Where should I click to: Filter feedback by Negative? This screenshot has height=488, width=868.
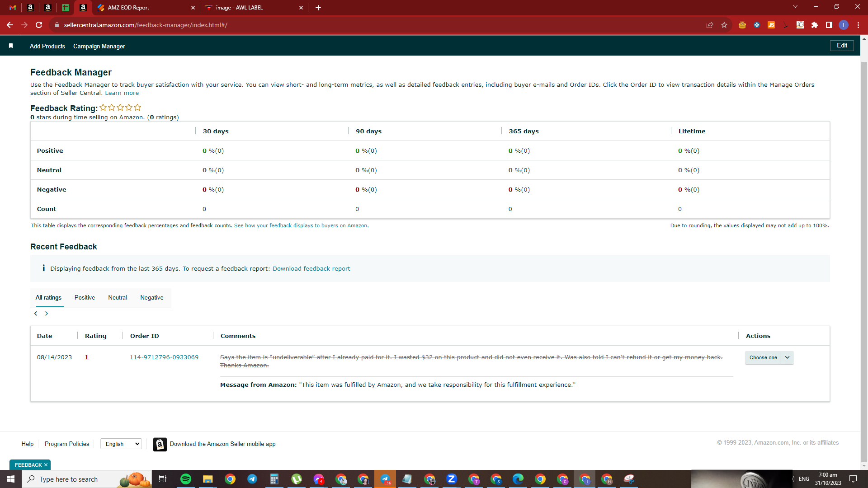tap(152, 298)
